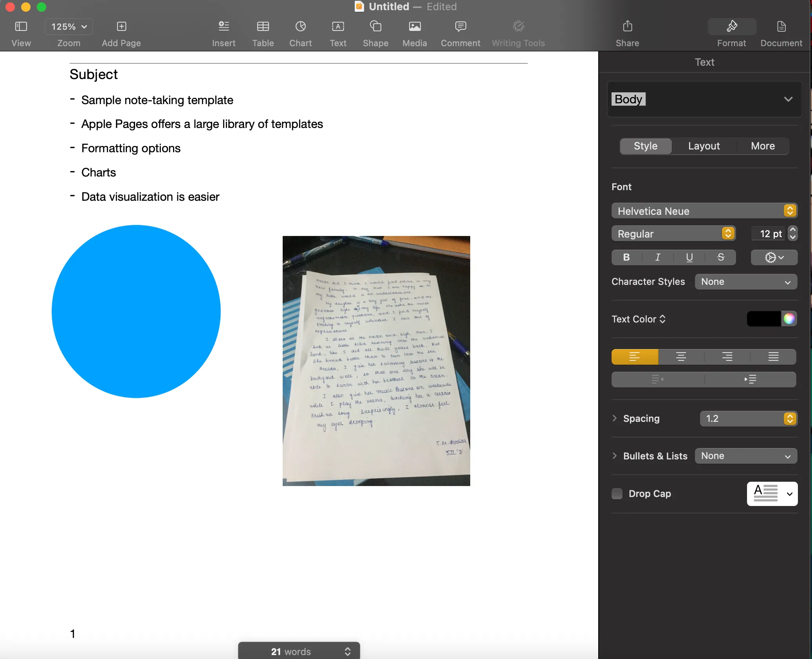The image size is (812, 659).
Task: Switch to the More tab
Action: (762, 146)
